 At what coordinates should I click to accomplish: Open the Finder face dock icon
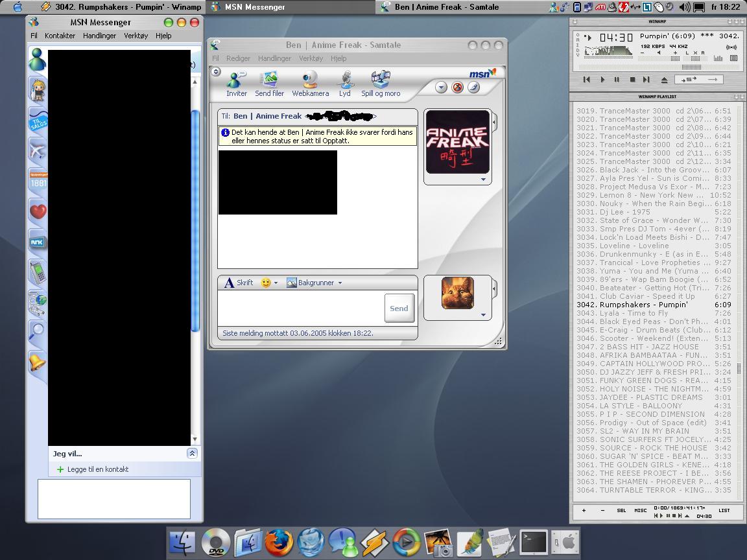pos(183,542)
